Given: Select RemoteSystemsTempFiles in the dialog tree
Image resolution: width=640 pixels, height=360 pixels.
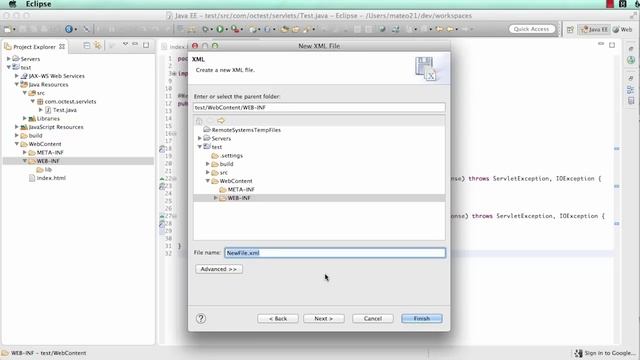Looking at the screenshot, I should pos(246,130).
